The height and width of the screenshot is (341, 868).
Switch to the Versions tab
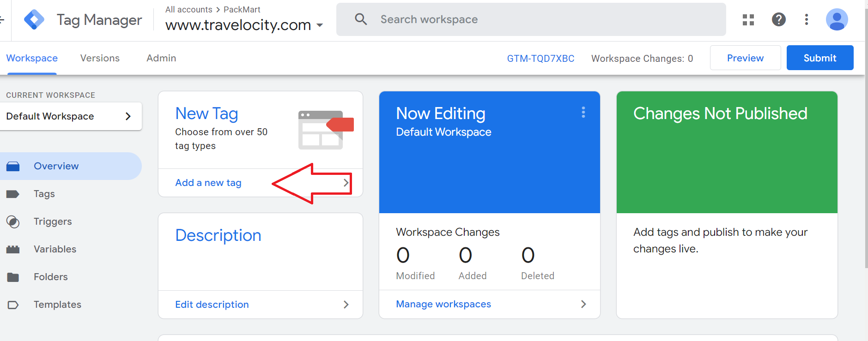(100, 58)
